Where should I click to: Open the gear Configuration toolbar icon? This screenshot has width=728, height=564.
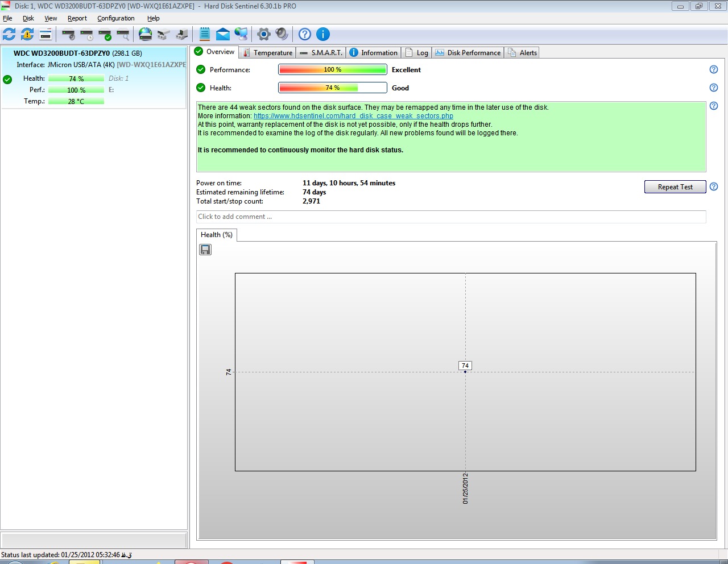pyautogui.click(x=263, y=34)
